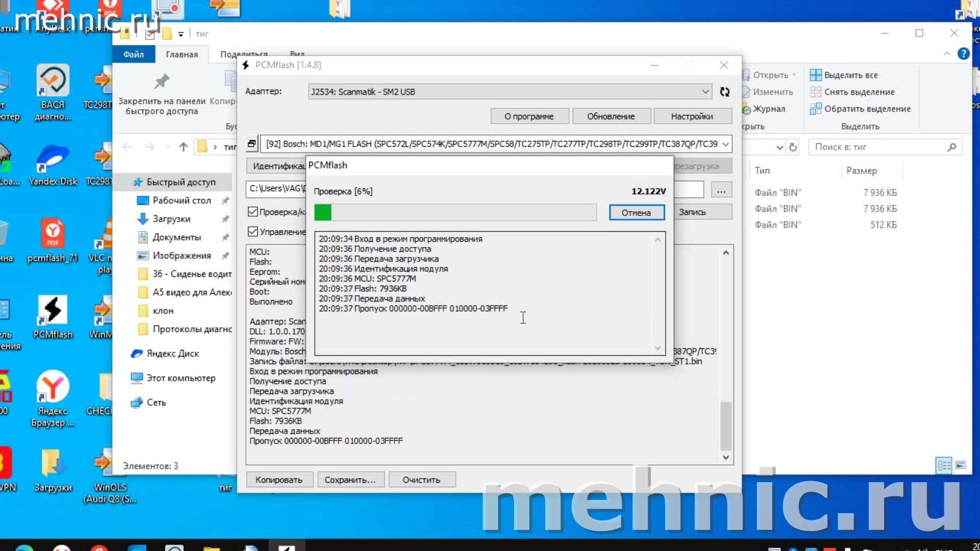Go up one folder level in Explorer
980x551 pixels.
pos(184,147)
